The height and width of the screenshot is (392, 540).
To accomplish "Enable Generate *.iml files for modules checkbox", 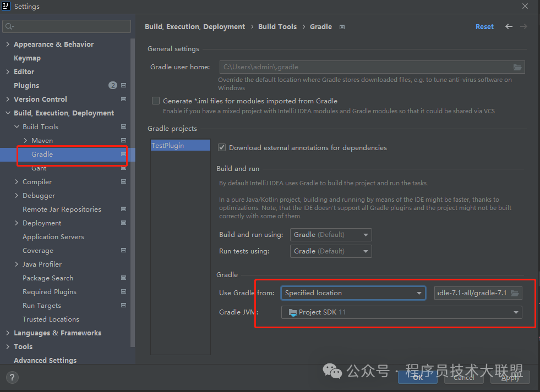I will tap(156, 101).
